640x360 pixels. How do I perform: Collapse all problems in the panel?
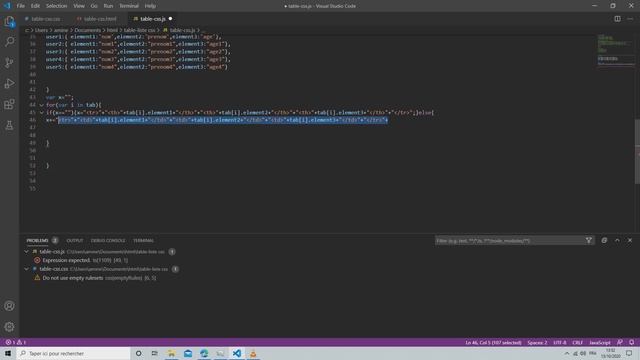point(604,240)
